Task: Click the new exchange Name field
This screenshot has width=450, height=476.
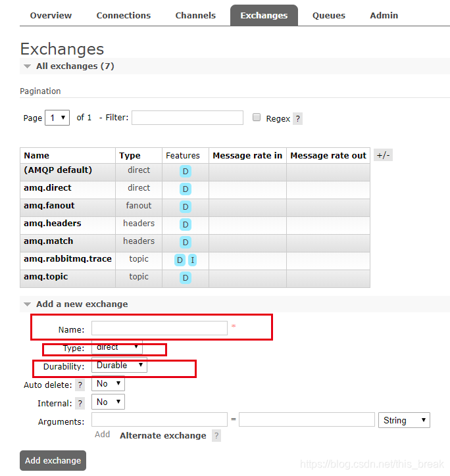Action: [x=159, y=328]
